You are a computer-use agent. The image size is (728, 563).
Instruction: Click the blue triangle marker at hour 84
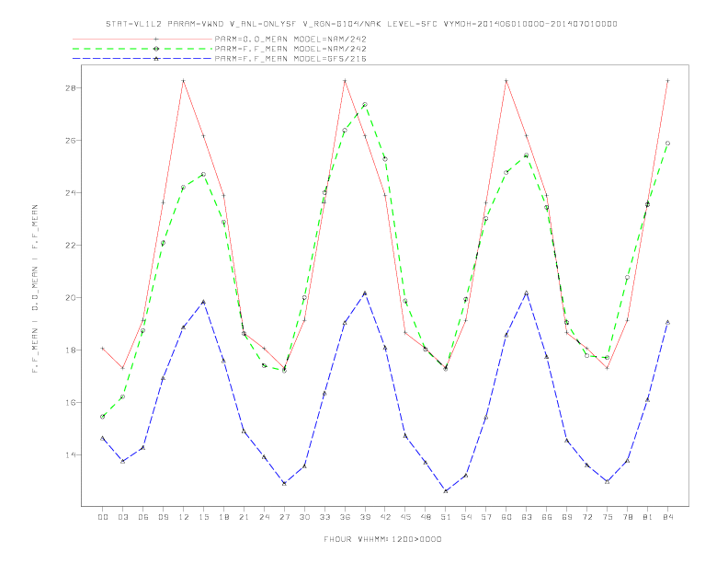pyautogui.click(x=667, y=322)
